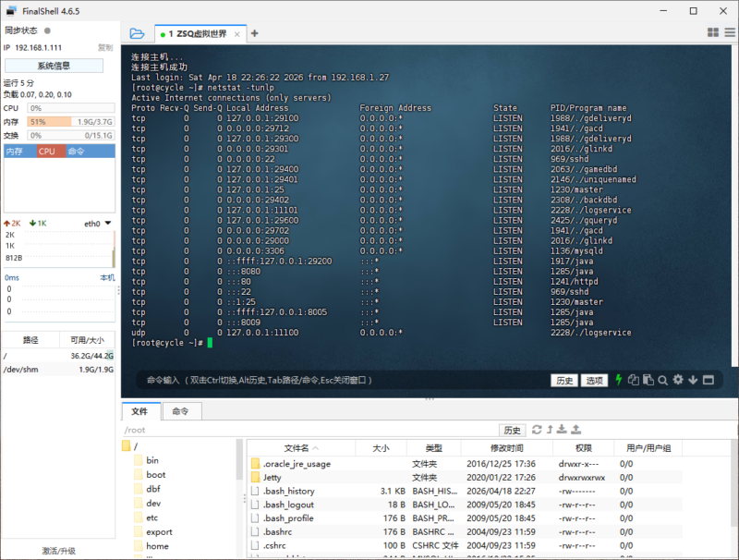The height and width of the screenshot is (560, 739).
Task: Switch to the 文件 files tab
Action: pos(139,411)
